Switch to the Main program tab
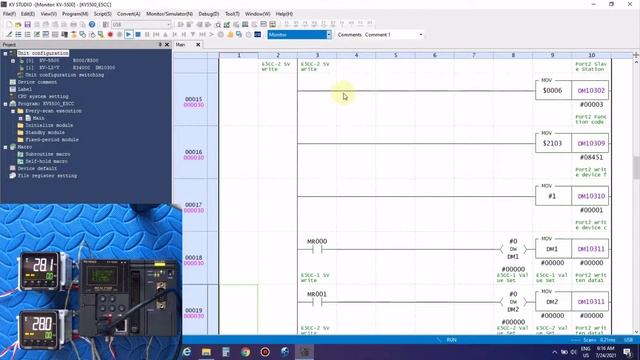640x360 pixels. pos(180,44)
